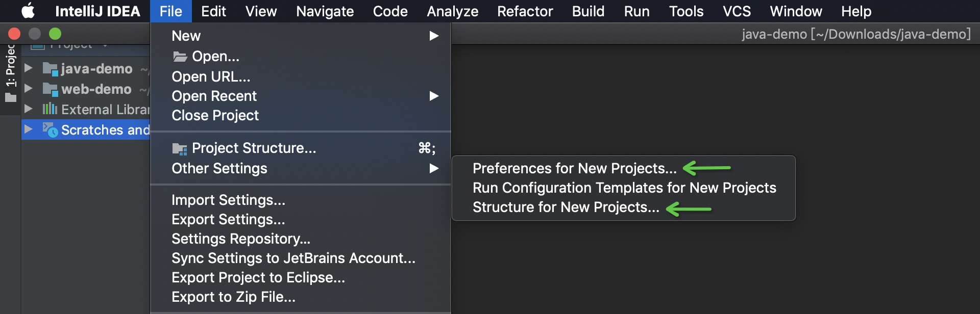Expand the Scratches and Consoles node
Screen dimensions: 980x314
[x=29, y=129]
